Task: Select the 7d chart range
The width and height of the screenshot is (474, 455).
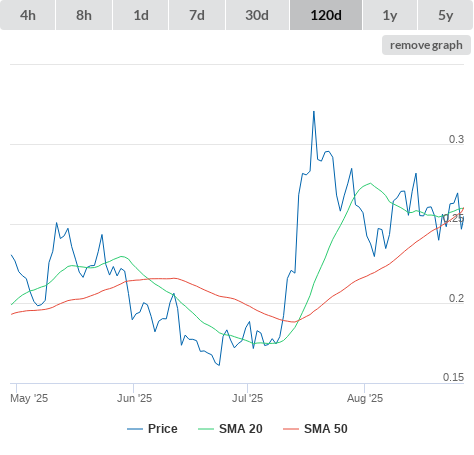Action: (x=197, y=15)
